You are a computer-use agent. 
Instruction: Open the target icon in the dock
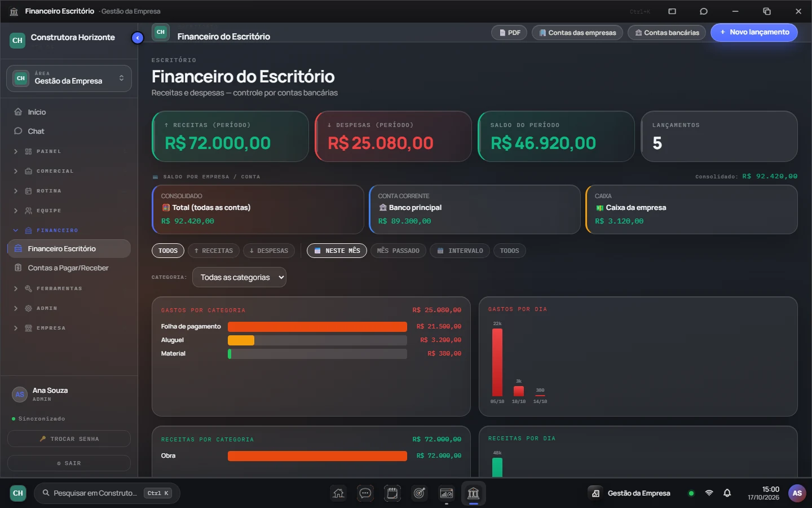click(x=420, y=493)
